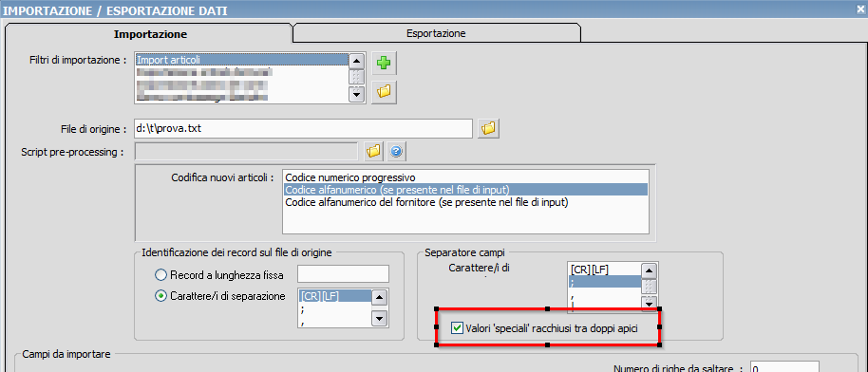Close the Importazione / Esportazione Dati window

(x=861, y=9)
